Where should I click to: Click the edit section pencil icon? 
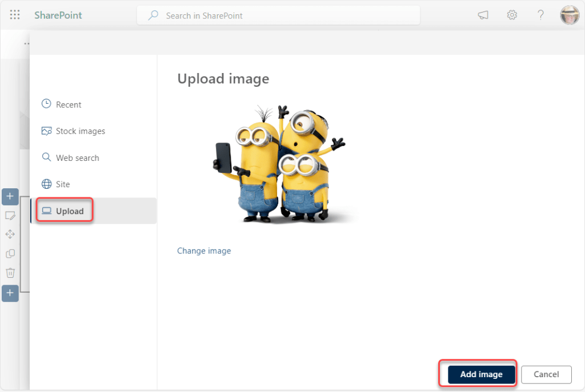point(10,216)
